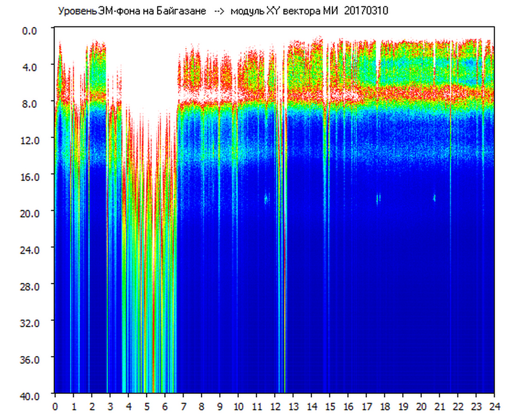Click hour 0 on the horizontal axis
Viewport: 512px width, 420px height.
pos(55,406)
